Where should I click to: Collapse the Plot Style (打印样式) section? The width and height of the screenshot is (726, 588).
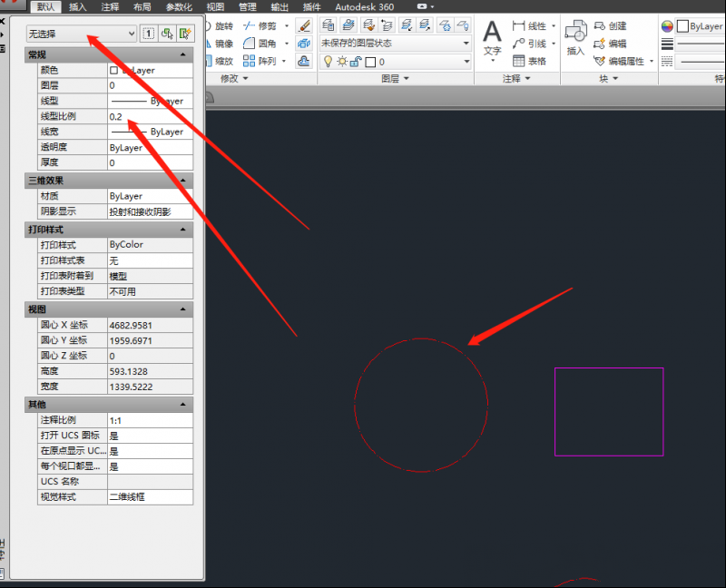pyautogui.click(x=183, y=230)
